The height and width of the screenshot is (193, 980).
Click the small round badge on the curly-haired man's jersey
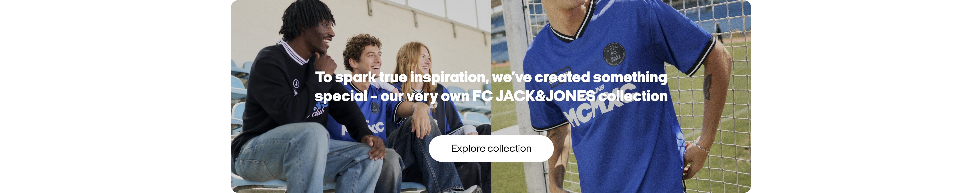pos(375,108)
